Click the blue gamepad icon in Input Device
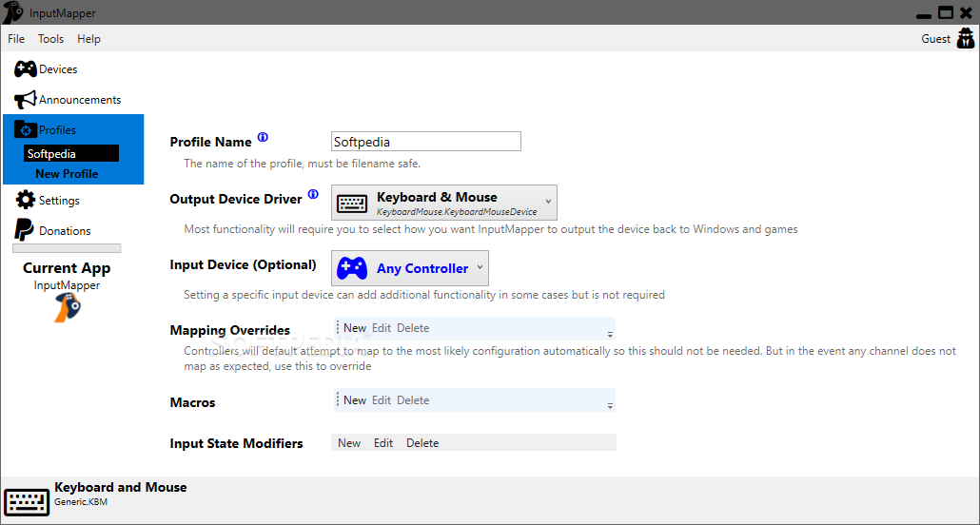Screen dimensions: 980x525 coord(352,268)
